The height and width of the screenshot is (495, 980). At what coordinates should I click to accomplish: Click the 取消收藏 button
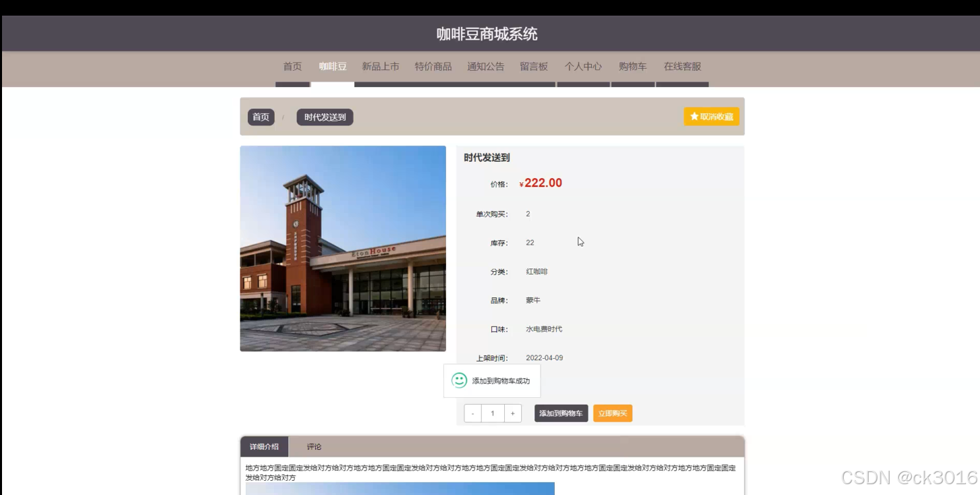pos(711,117)
